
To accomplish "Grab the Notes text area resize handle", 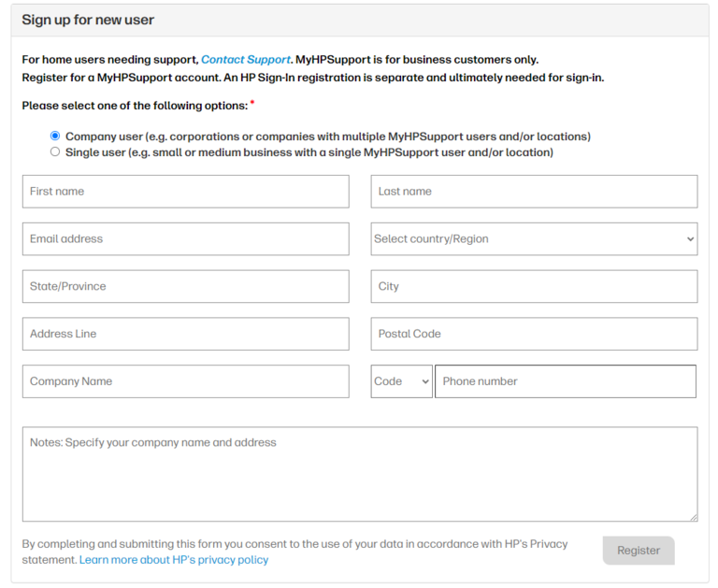I will pyautogui.click(x=693, y=517).
